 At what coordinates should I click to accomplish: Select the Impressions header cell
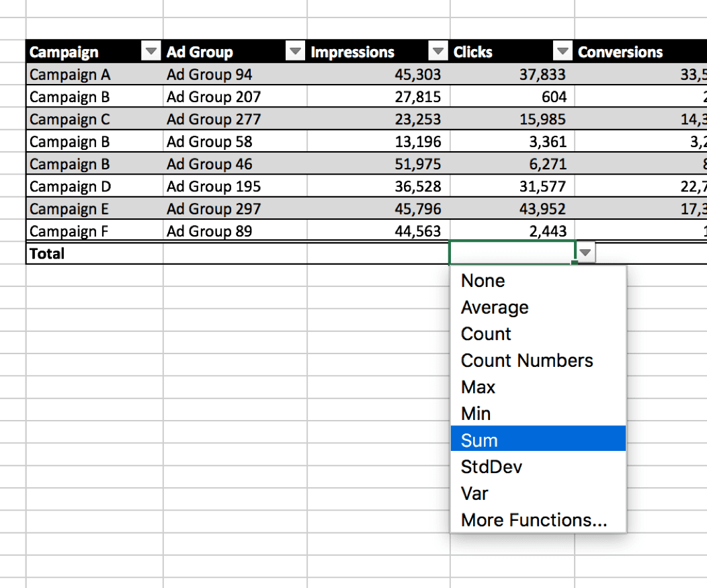coord(378,51)
